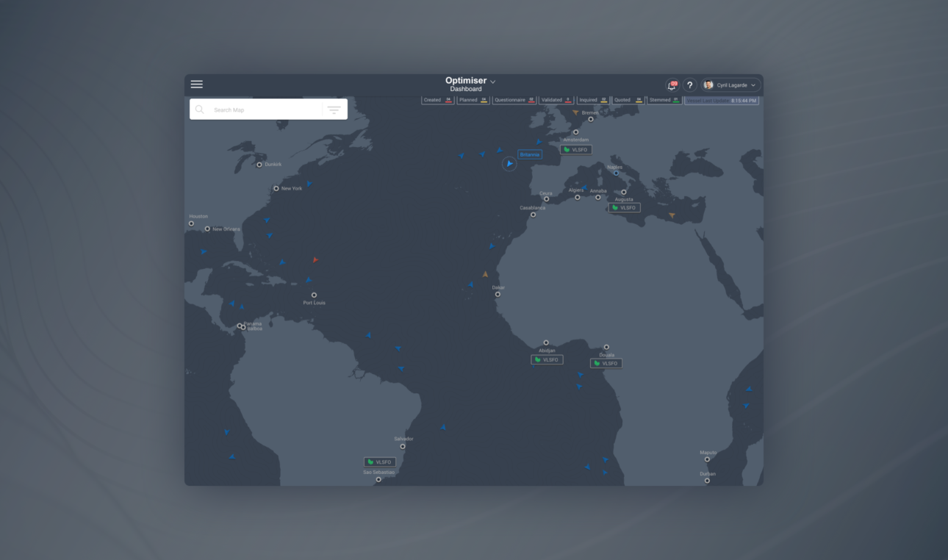Select the Salvador port marker
Screen dimensions: 948x560
403,446
